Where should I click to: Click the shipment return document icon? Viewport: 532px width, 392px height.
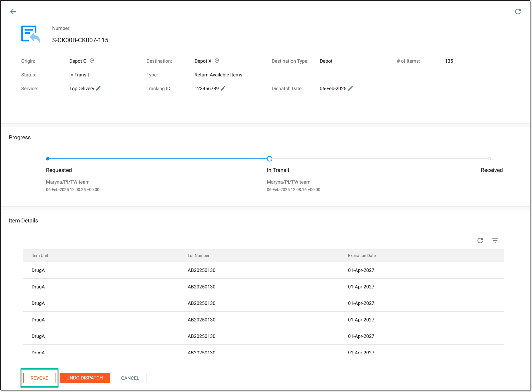[x=30, y=34]
